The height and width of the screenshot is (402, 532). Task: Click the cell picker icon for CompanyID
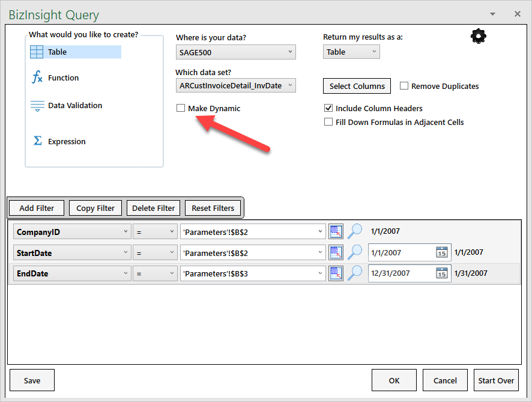click(x=336, y=231)
